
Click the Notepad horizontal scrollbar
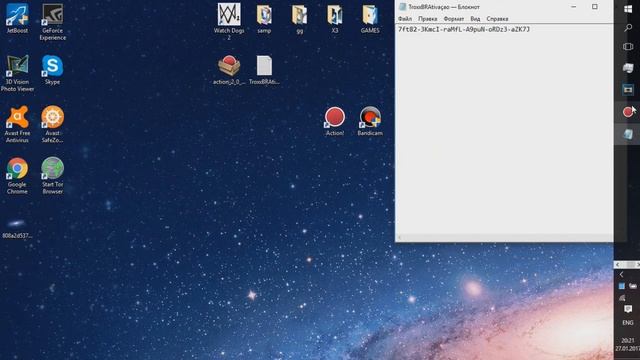504,238
